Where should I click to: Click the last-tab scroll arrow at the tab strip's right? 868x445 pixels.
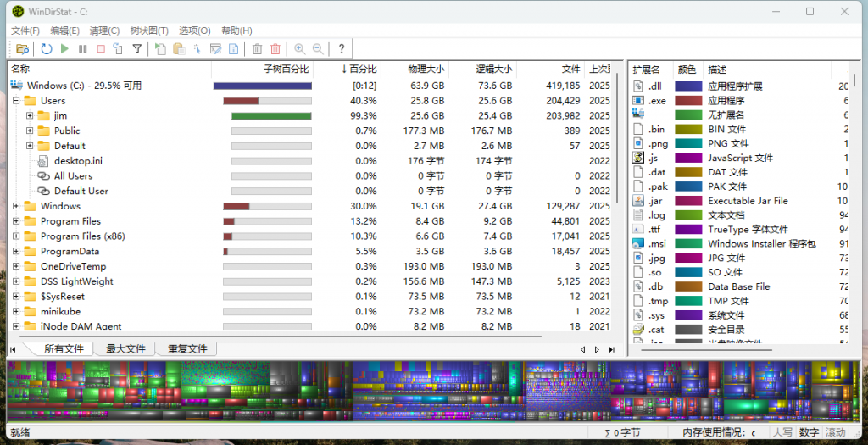(612, 349)
